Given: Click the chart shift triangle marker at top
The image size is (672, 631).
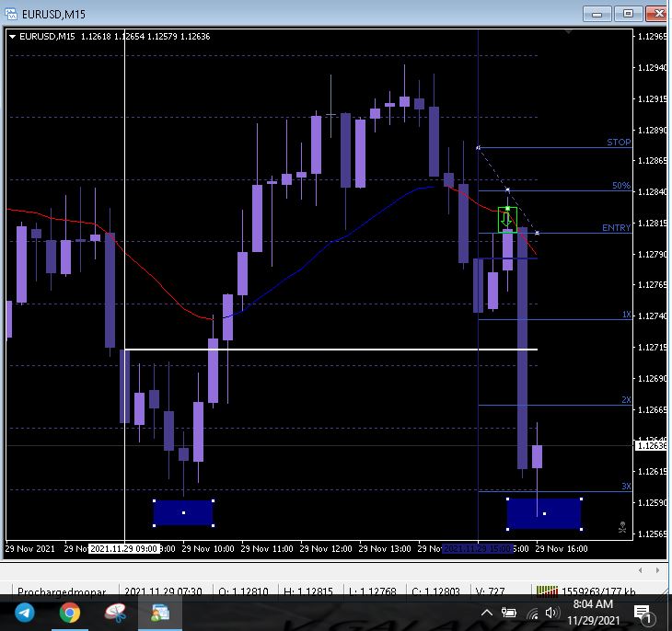Looking at the screenshot, I should pyautogui.click(x=569, y=31).
